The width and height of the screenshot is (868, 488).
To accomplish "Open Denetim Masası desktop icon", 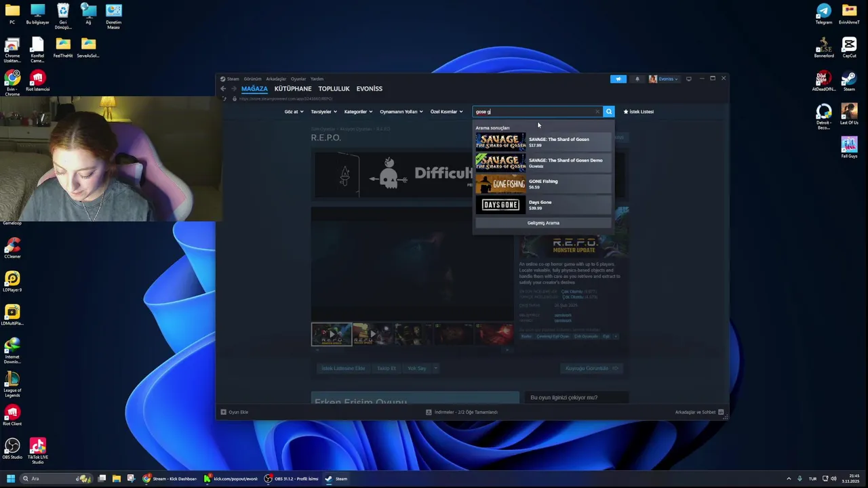I will (113, 16).
